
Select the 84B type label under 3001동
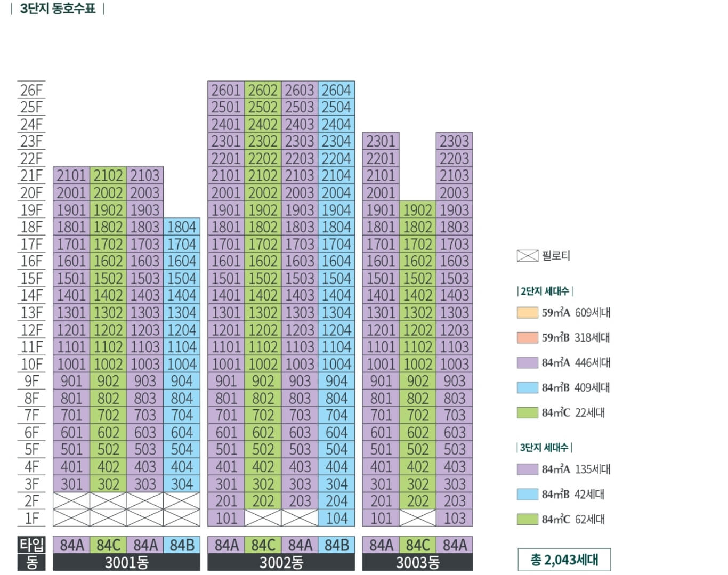[x=182, y=545]
